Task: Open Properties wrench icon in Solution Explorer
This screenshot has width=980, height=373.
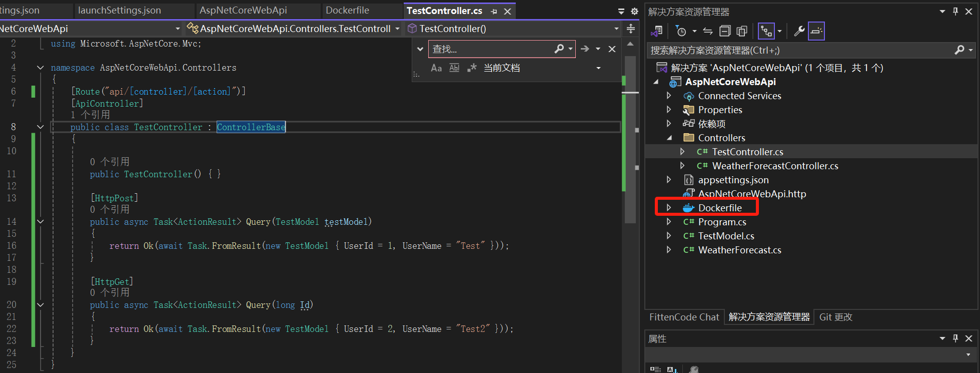Action: (799, 31)
